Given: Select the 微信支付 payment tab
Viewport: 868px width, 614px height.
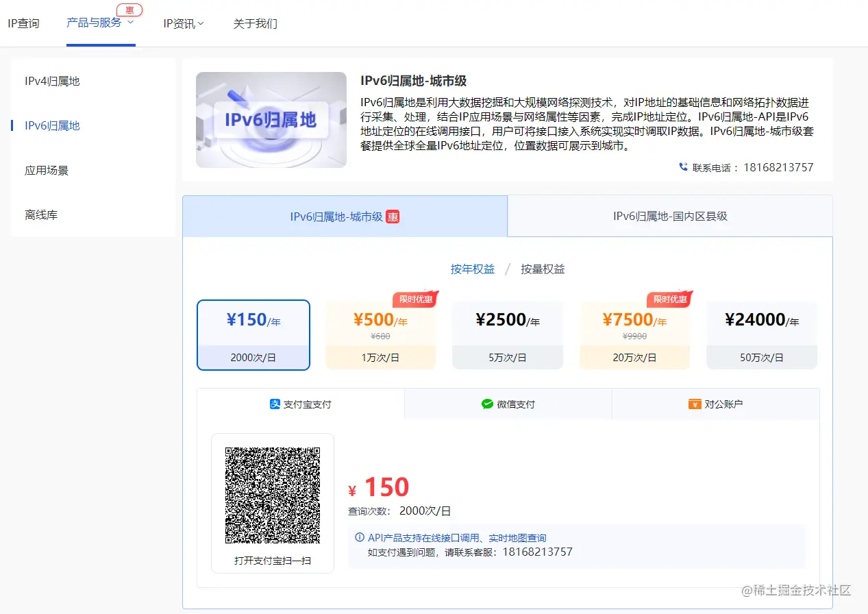Looking at the screenshot, I should point(508,404).
